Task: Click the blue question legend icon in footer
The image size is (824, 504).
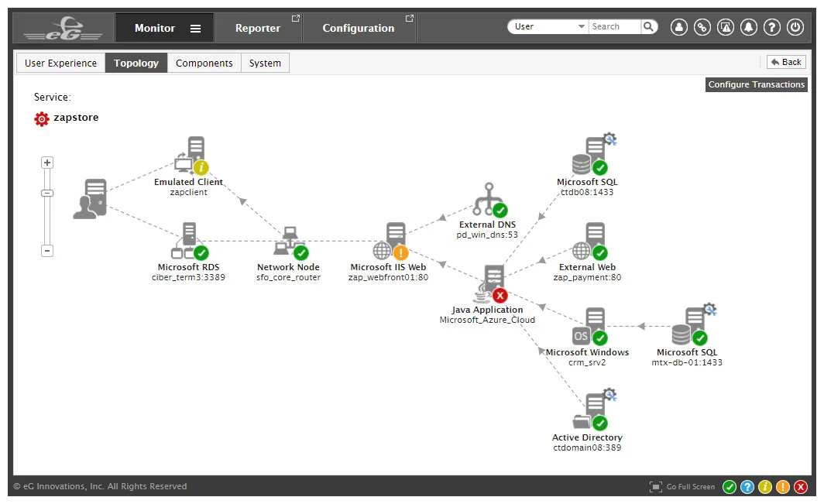Action: coord(747,487)
